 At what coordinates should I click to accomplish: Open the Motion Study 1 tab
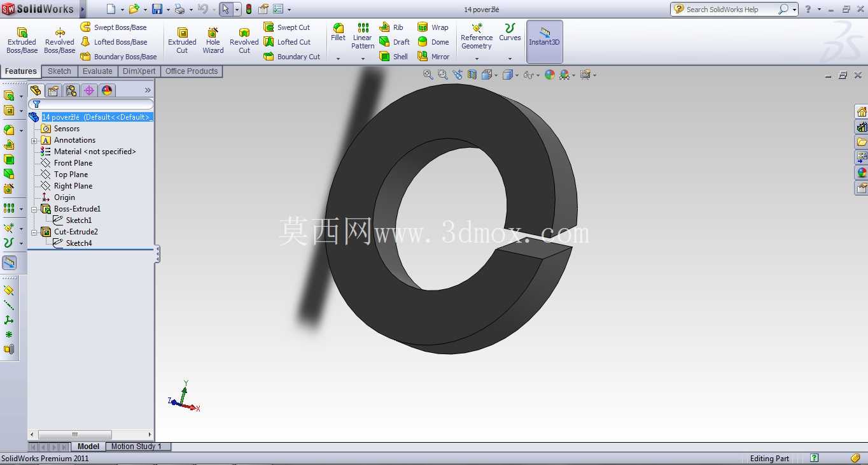[136, 447]
